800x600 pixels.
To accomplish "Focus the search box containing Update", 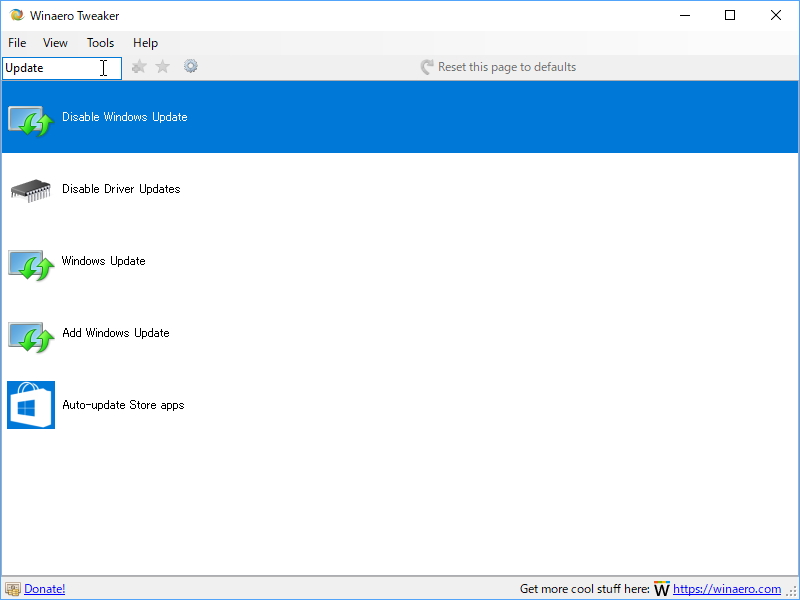I will click(x=62, y=68).
